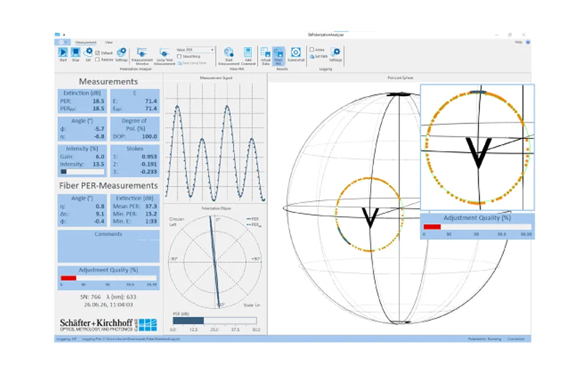Open the Logging Settings gear icon
Screen dimensions: 588x374
(335, 54)
